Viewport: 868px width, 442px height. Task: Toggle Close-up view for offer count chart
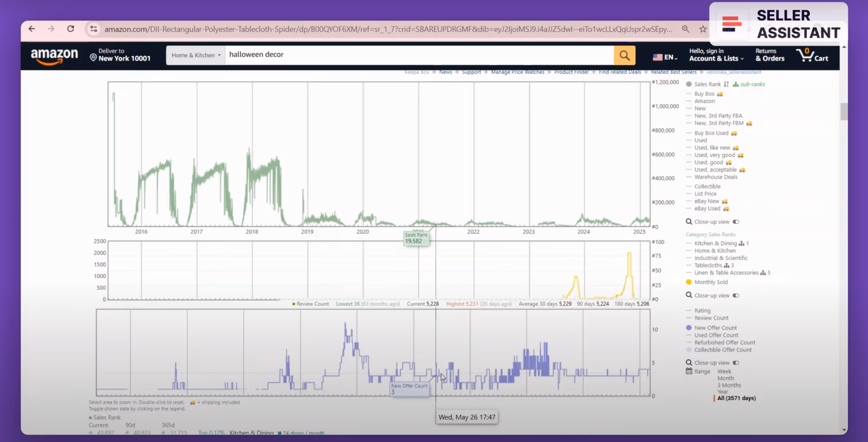(x=736, y=363)
